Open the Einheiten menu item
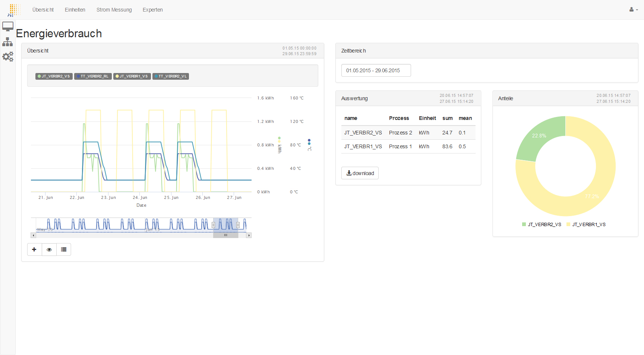This screenshot has height=355, width=644. tap(75, 10)
